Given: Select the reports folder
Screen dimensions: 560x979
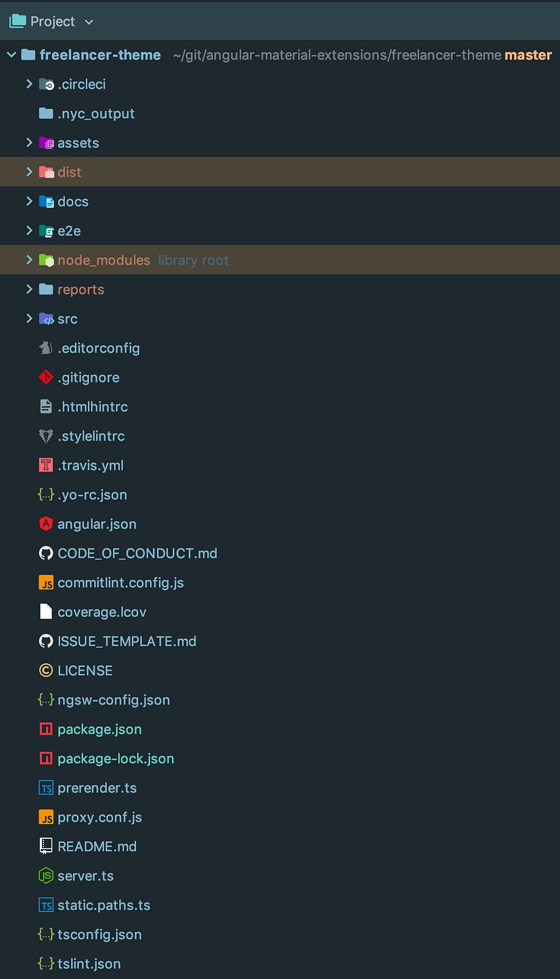Looking at the screenshot, I should click(81, 289).
